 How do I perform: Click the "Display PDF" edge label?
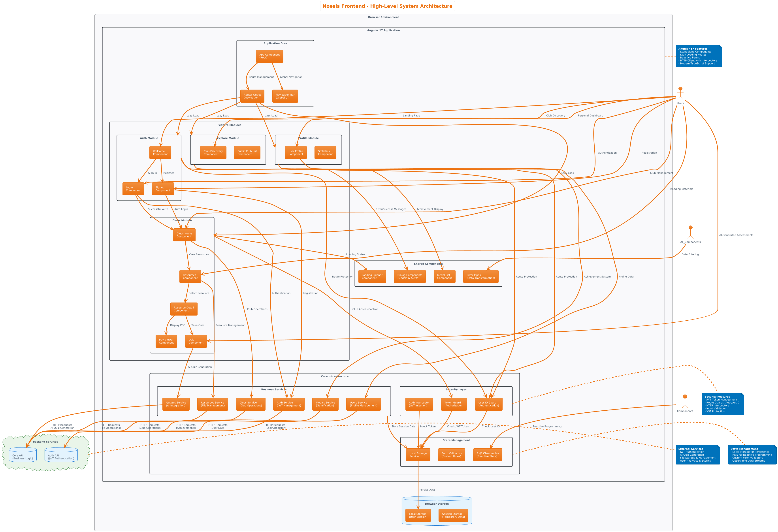point(177,325)
